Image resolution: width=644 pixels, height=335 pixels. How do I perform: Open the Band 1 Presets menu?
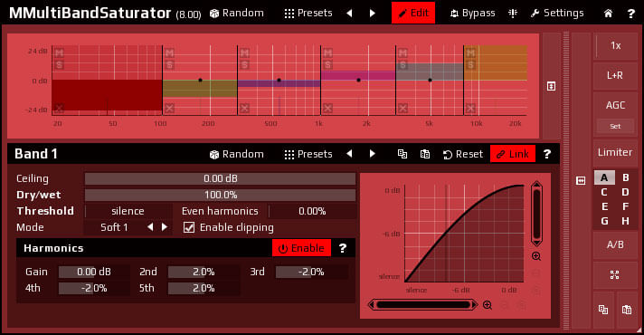click(308, 154)
